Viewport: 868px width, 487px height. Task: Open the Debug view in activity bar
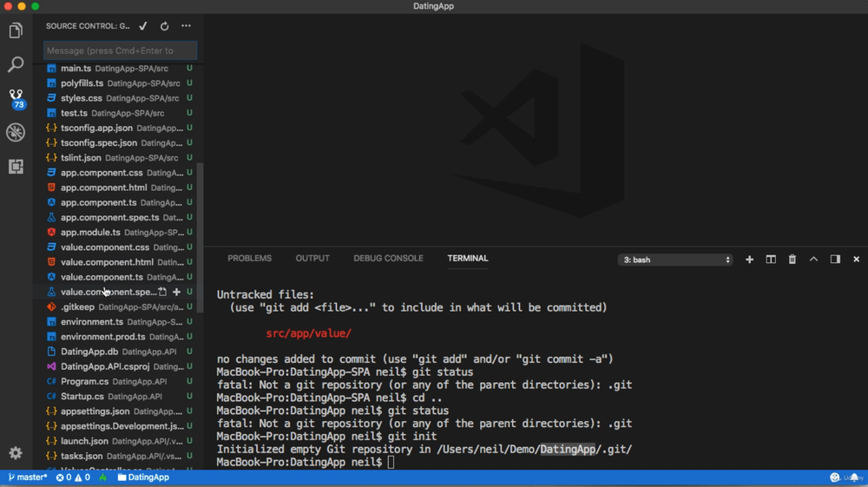tap(16, 132)
